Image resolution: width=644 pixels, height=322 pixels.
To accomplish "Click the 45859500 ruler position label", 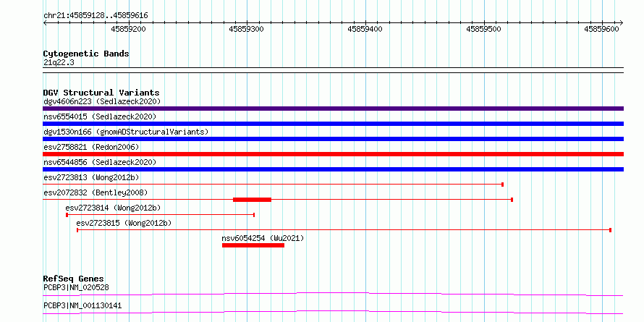I will point(484,29).
